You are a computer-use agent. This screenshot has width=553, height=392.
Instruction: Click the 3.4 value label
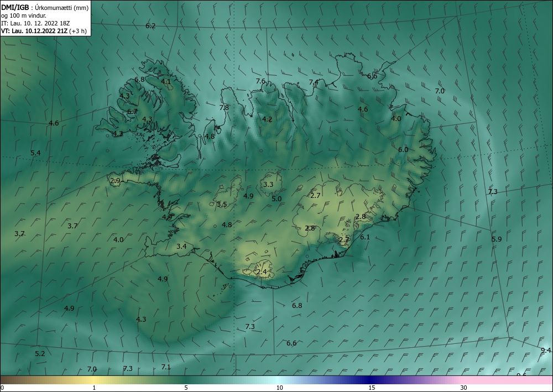(x=181, y=247)
